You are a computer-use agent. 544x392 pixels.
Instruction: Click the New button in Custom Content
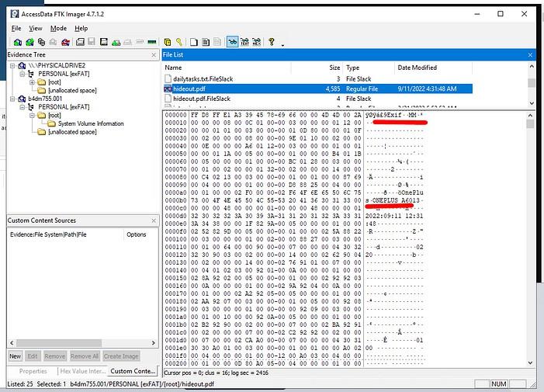(x=16, y=356)
